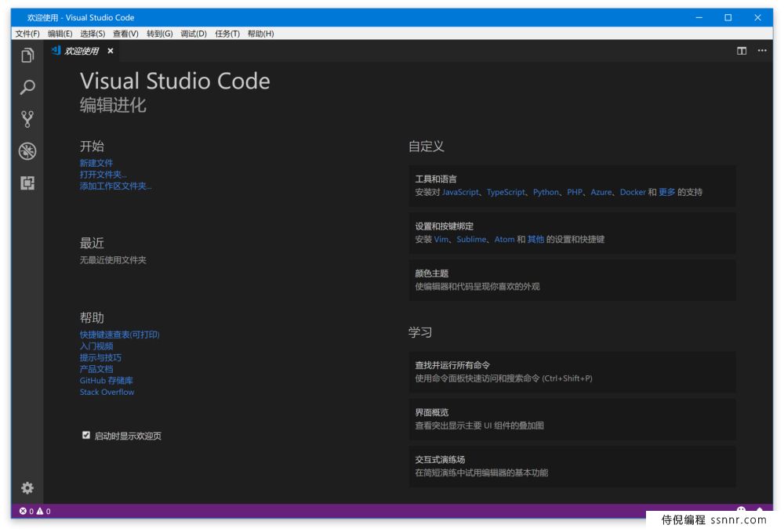The width and height of the screenshot is (784, 532).
Task: Uncheck 启动时显示欢迎页 checkbox
Action: click(x=86, y=435)
